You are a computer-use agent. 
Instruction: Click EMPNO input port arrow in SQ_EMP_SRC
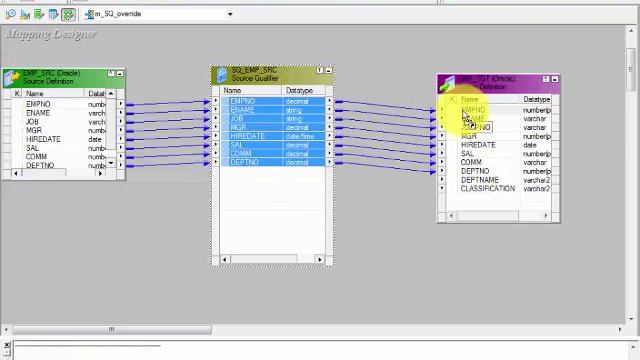click(x=216, y=100)
